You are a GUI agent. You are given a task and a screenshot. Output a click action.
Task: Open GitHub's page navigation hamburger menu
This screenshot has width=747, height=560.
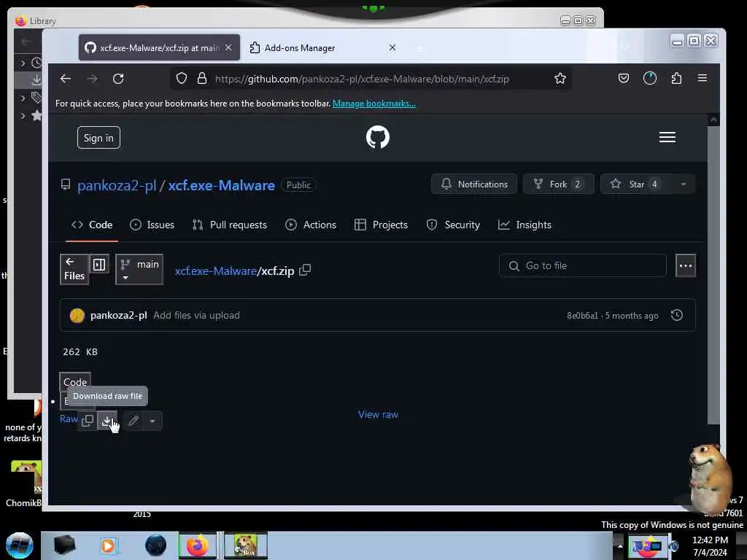pyautogui.click(x=667, y=137)
